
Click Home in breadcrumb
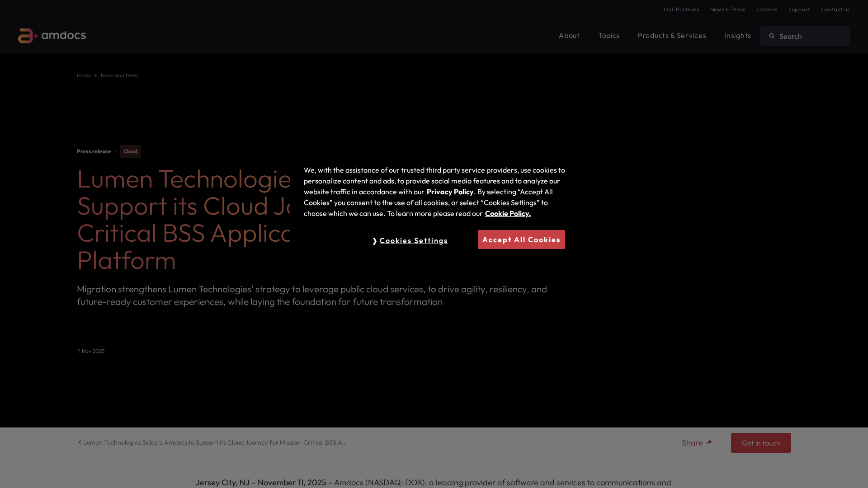84,75
